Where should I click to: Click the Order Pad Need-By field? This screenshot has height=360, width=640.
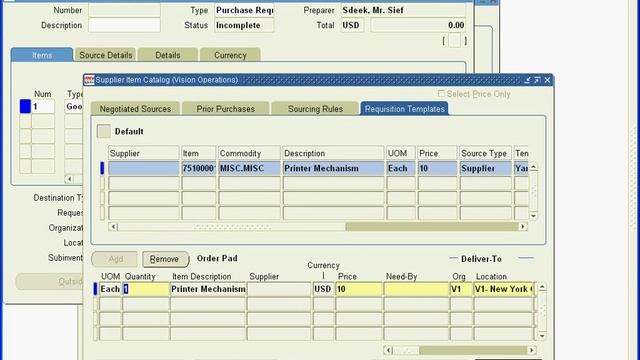coord(416,289)
